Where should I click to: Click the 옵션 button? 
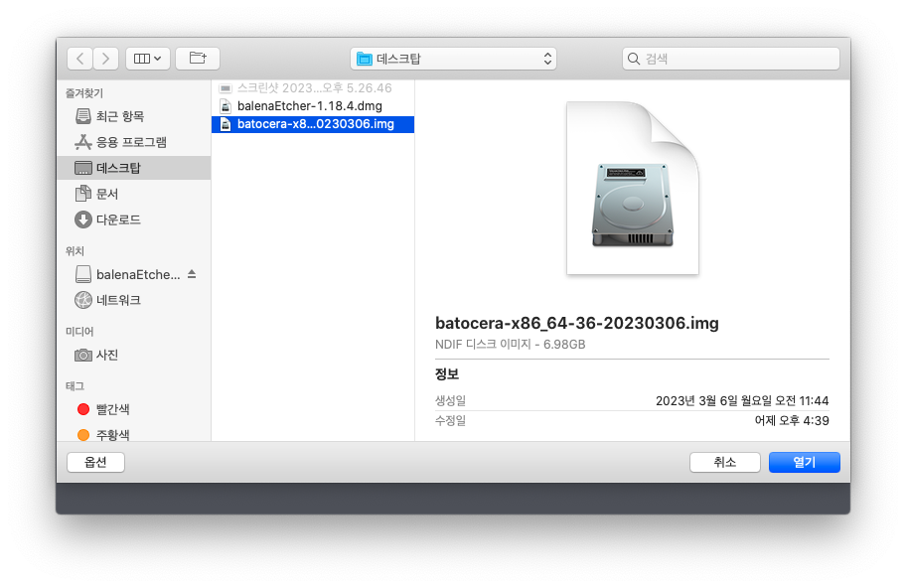(x=96, y=462)
